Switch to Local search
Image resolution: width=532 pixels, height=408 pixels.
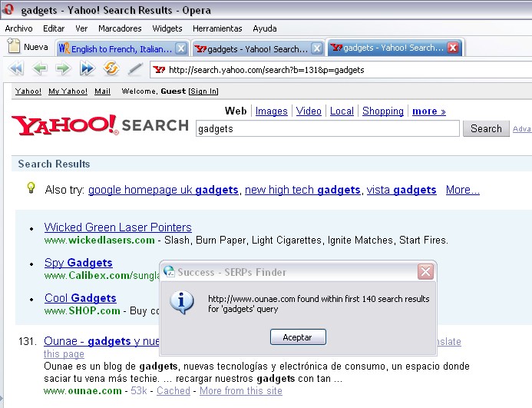(x=342, y=111)
